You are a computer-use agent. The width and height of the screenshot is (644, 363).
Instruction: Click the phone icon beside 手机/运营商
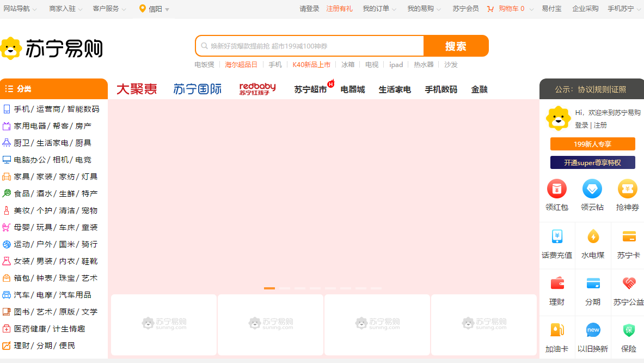(7, 109)
